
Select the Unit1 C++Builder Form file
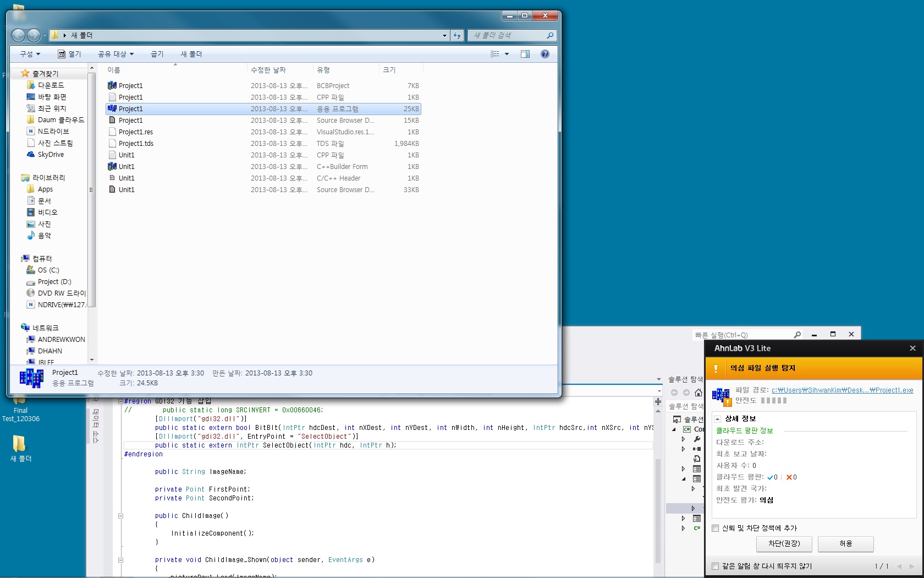point(127,167)
